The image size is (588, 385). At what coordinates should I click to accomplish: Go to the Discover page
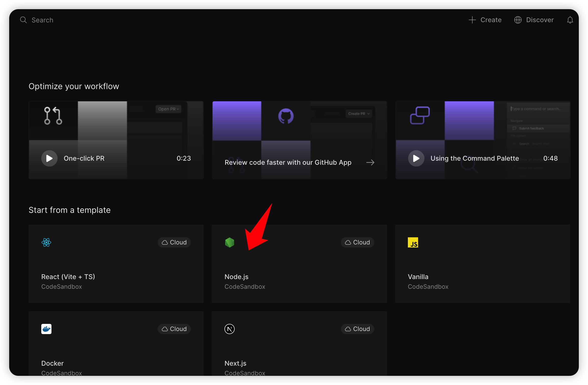point(540,20)
